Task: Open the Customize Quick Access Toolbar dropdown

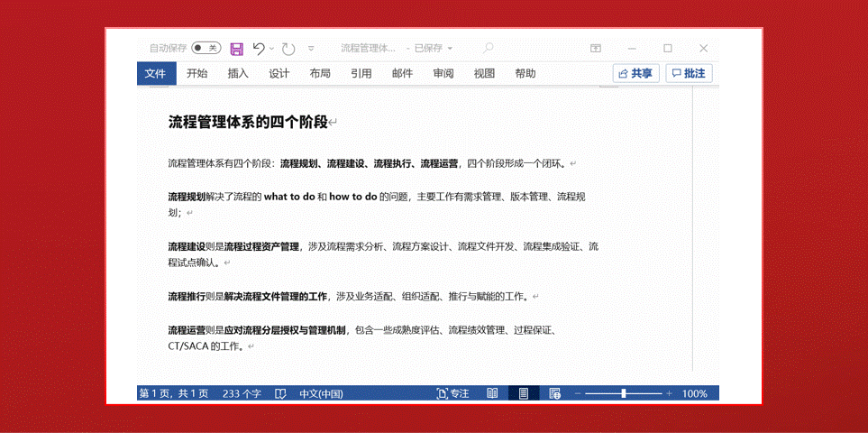Action: pos(311,49)
